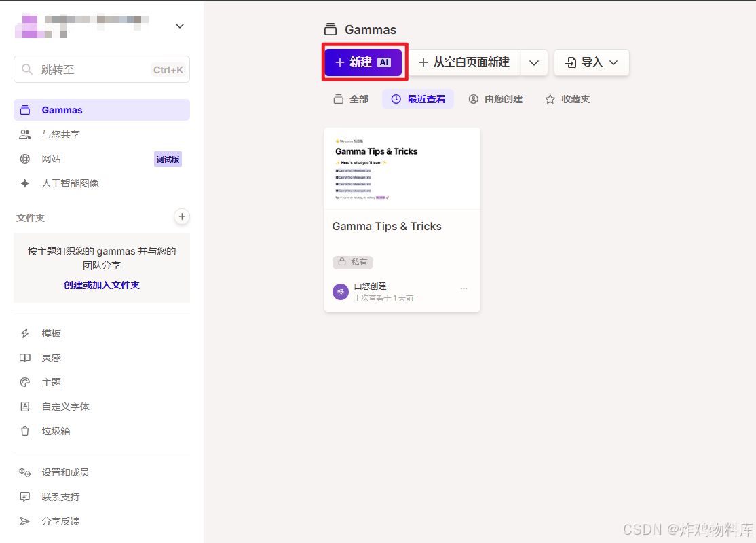Click the 新建 AI create button
This screenshot has width=756, height=543.
click(363, 62)
